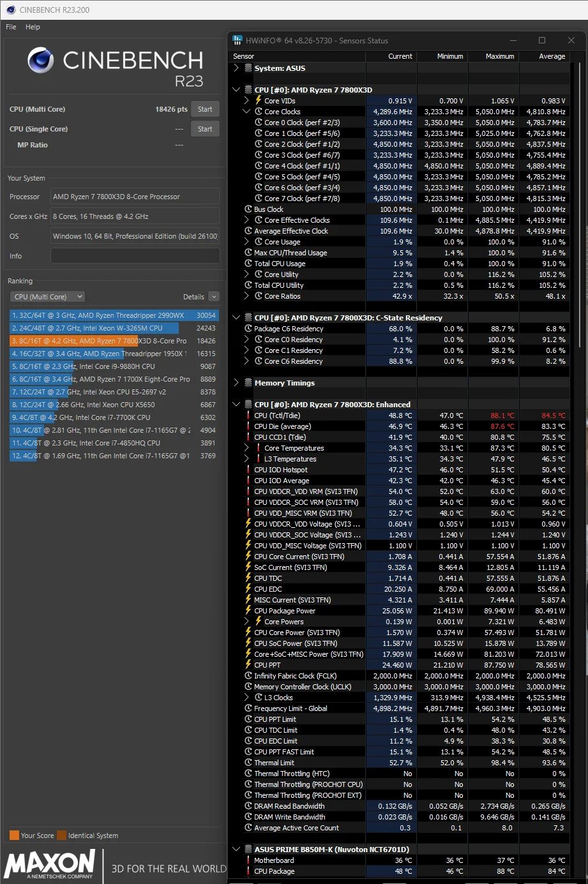This screenshot has height=884, width=588.
Task: Click the CPU TDC bolt icon
Action: pyautogui.click(x=248, y=578)
